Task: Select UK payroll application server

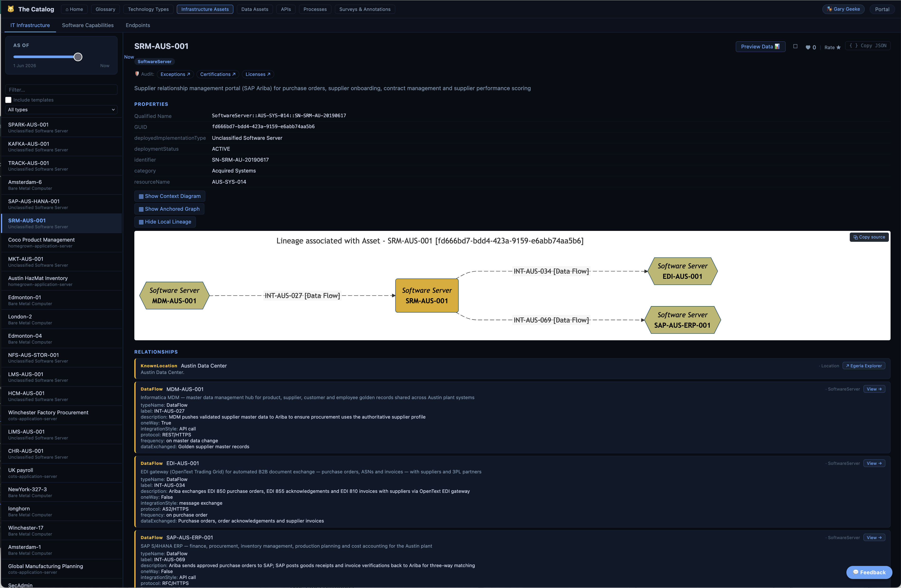Action: [x=61, y=473]
